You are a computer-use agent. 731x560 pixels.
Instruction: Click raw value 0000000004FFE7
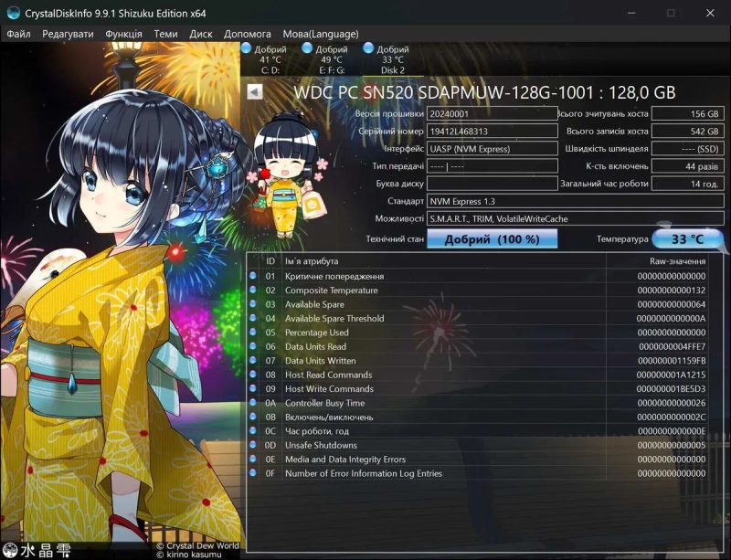pyautogui.click(x=672, y=347)
